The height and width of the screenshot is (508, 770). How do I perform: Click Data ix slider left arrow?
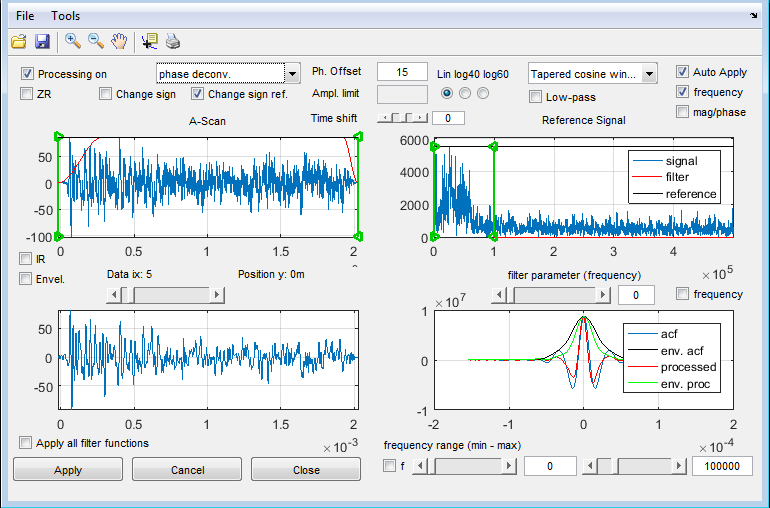[x=114, y=295]
